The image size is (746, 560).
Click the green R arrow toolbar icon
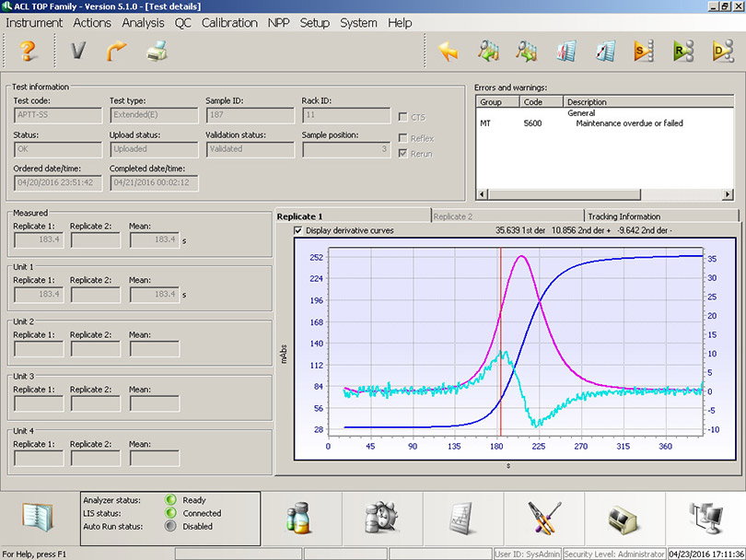pyautogui.click(x=683, y=51)
